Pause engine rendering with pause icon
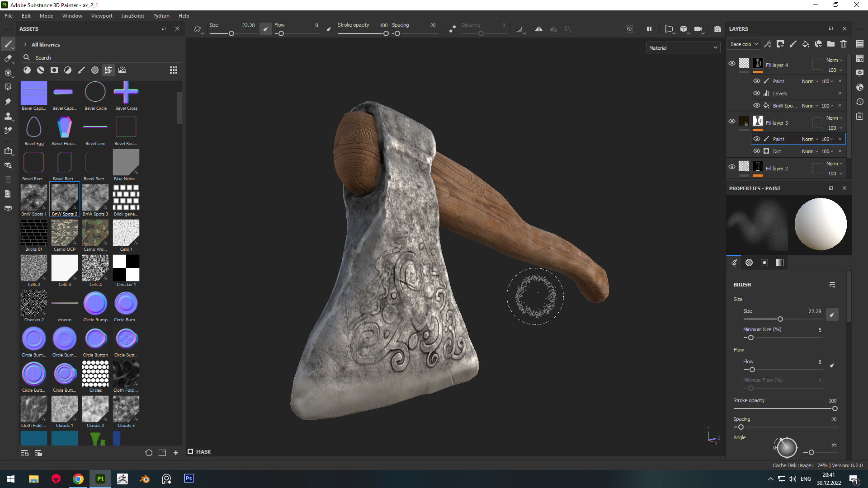 click(x=649, y=29)
